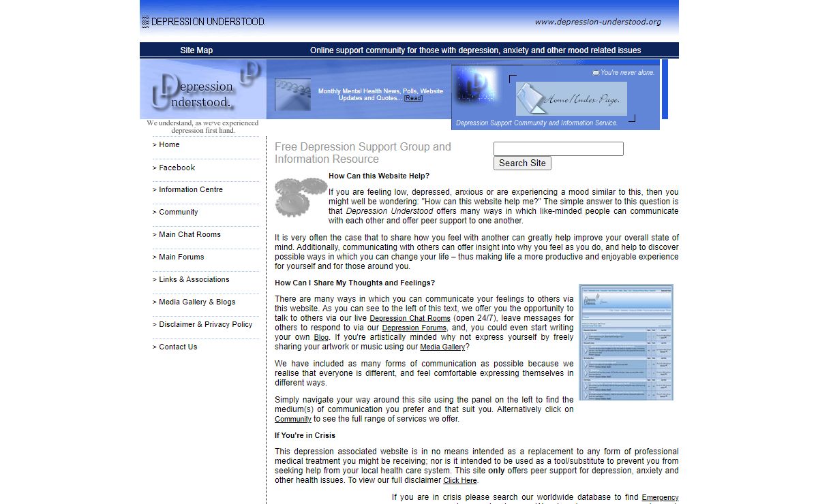Open Main Forums in sidebar
The image size is (818, 504).
[x=181, y=257]
